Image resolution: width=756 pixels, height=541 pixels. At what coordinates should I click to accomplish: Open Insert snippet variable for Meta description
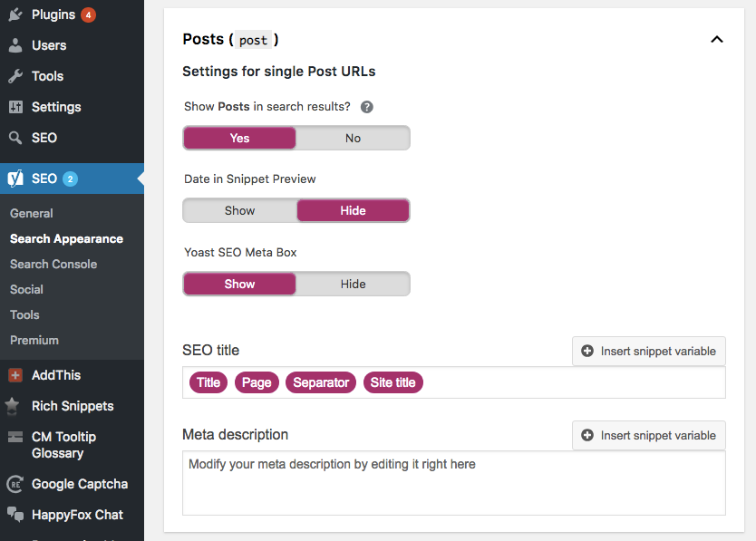(x=649, y=436)
